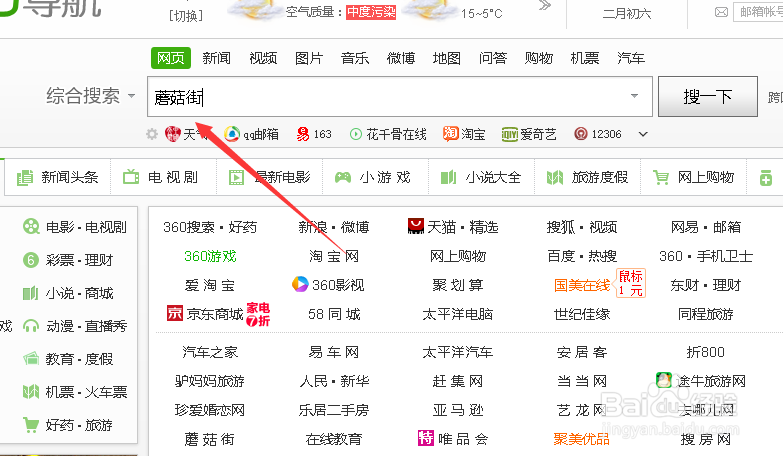Image resolution: width=783 pixels, height=456 pixels.
Task: Open the 国美在线 link
Action: (582, 285)
